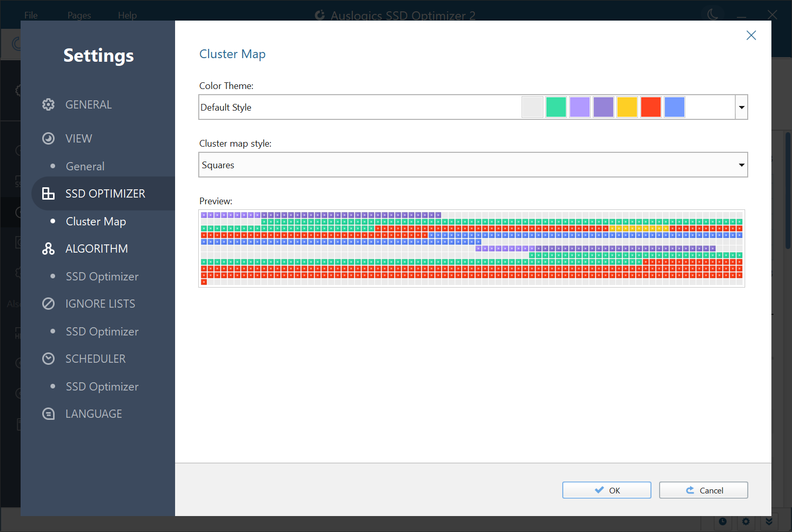Viewport: 792px width, 532px height.
Task: Open the IGNORE LISTS section
Action: pos(100,304)
